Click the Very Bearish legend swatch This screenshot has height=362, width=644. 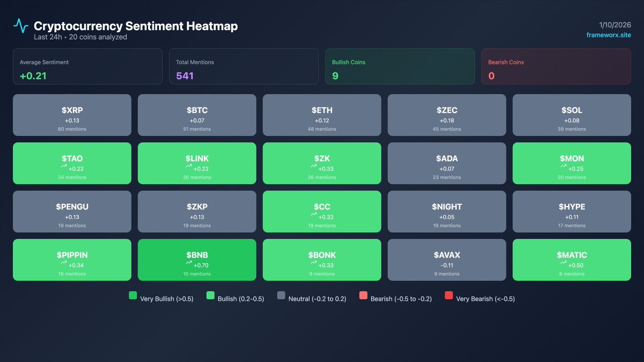point(449,295)
